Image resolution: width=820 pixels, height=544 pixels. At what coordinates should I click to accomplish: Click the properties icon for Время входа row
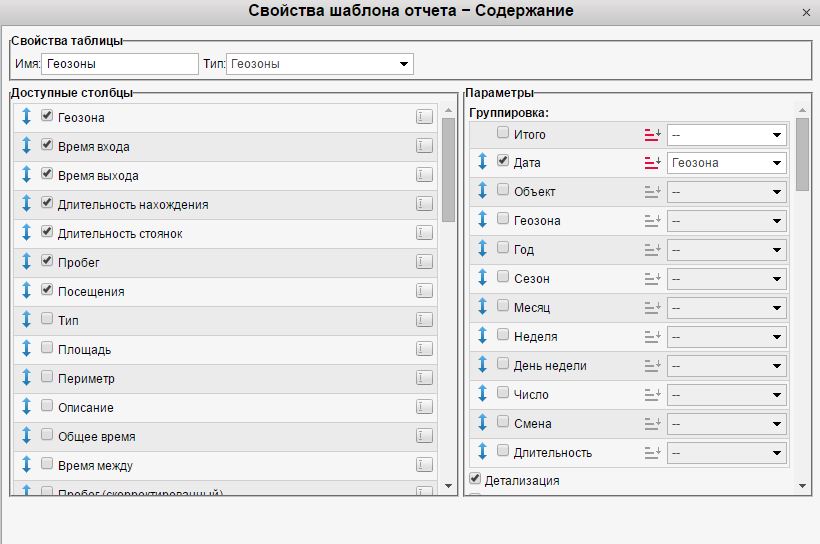(x=424, y=146)
